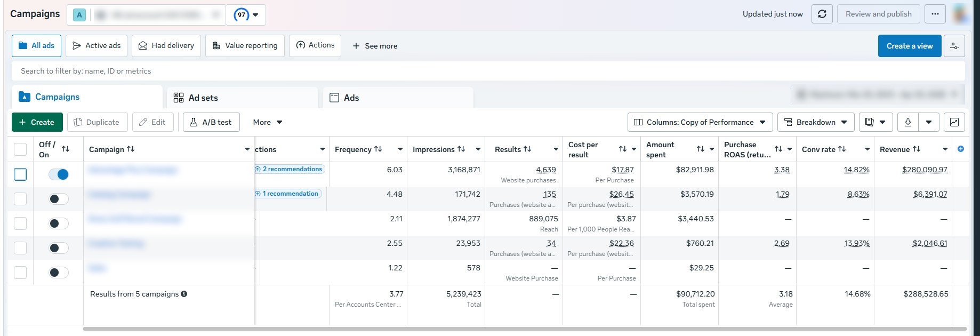Open the 2 recommendations link
Image resolution: width=980 pixels, height=336 pixels.
pyautogui.click(x=289, y=169)
